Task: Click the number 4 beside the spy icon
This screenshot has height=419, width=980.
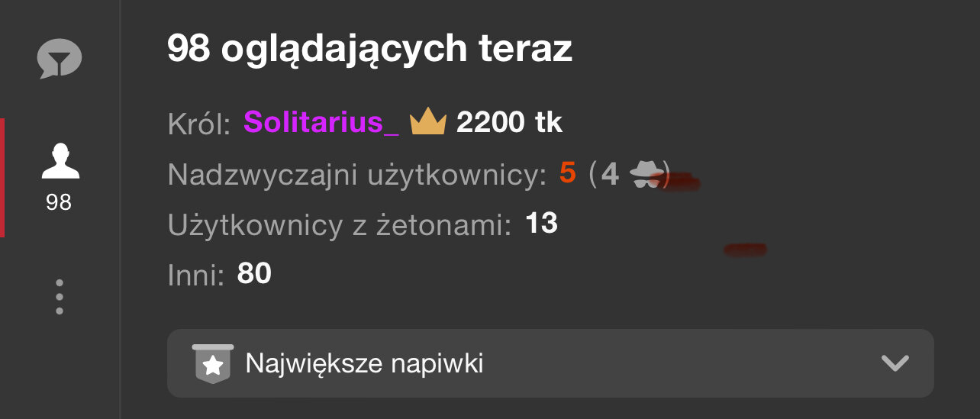Action: [x=610, y=174]
